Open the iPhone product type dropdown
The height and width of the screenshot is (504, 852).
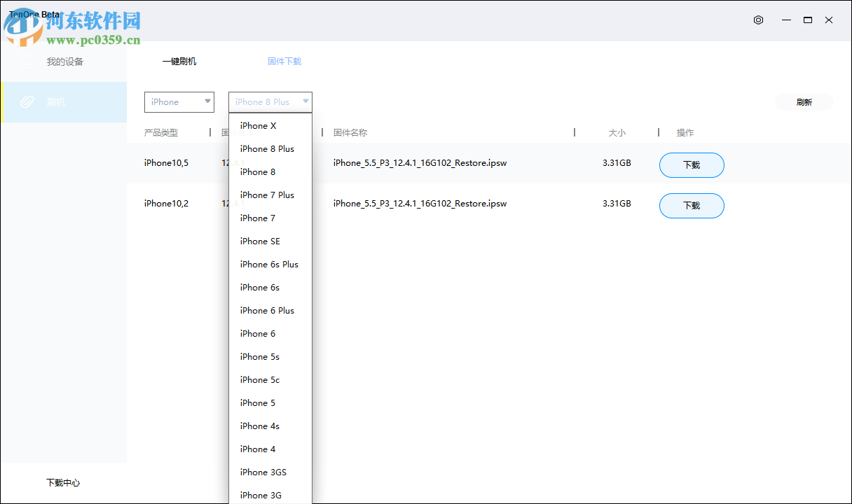pos(179,102)
